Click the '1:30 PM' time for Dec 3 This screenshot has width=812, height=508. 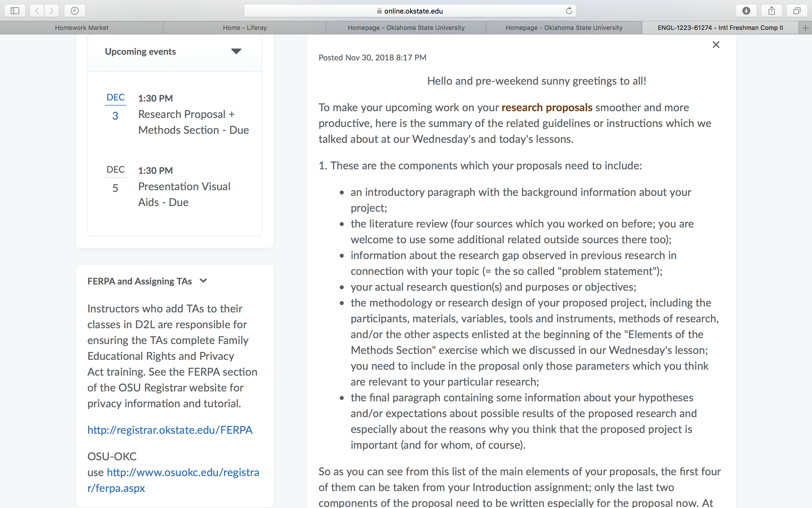tap(155, 98)
